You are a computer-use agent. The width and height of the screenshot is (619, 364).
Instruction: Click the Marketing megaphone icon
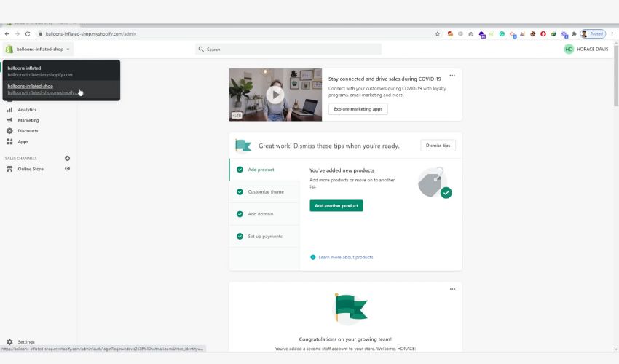[9, 120]
